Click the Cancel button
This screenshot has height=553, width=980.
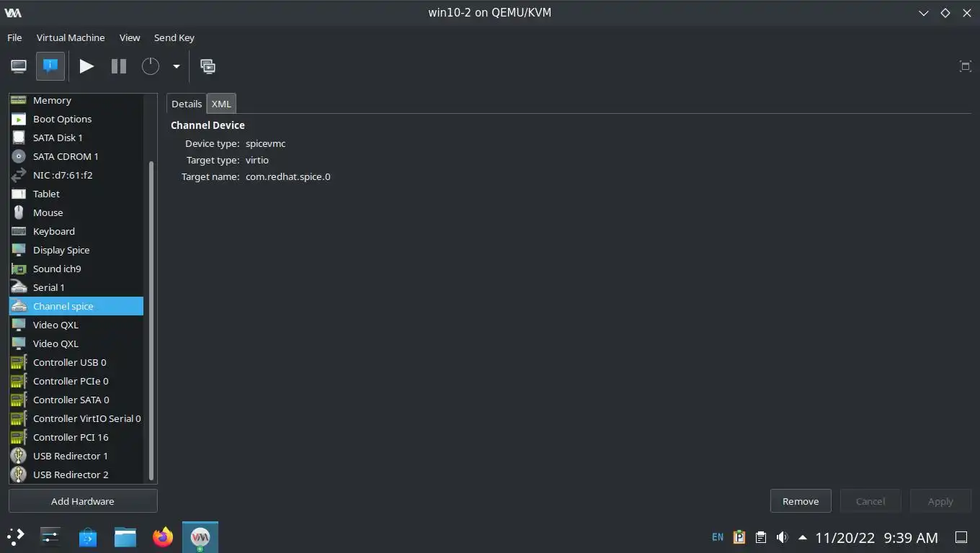(x=870, y=501)
